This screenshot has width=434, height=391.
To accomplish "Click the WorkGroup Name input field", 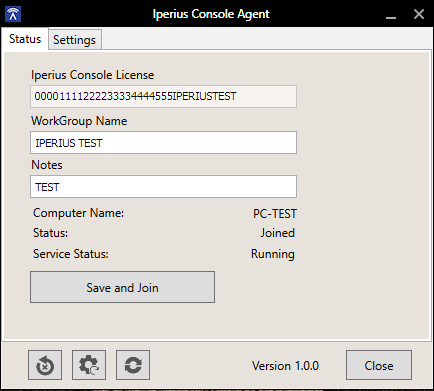I will tap(163, 143).
